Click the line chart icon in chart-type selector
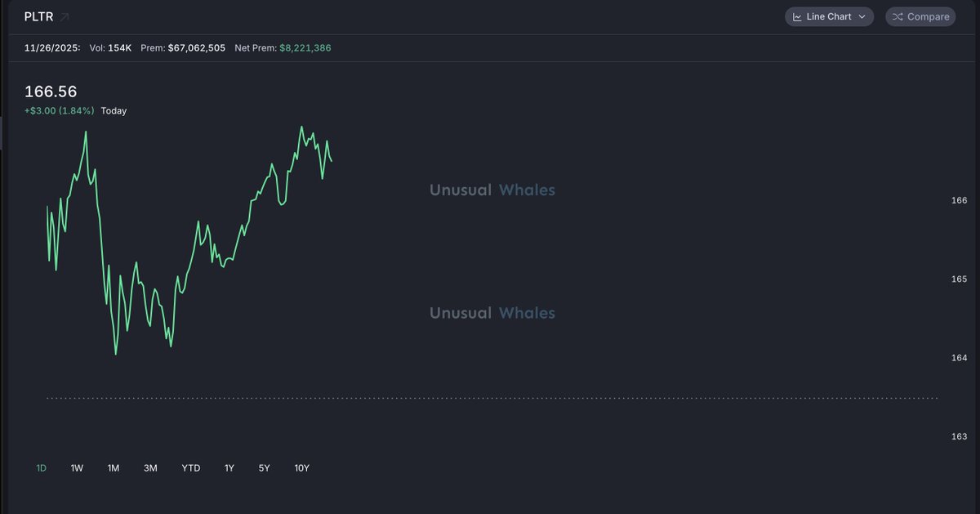 pyautogui.click(x=797, y=16)
